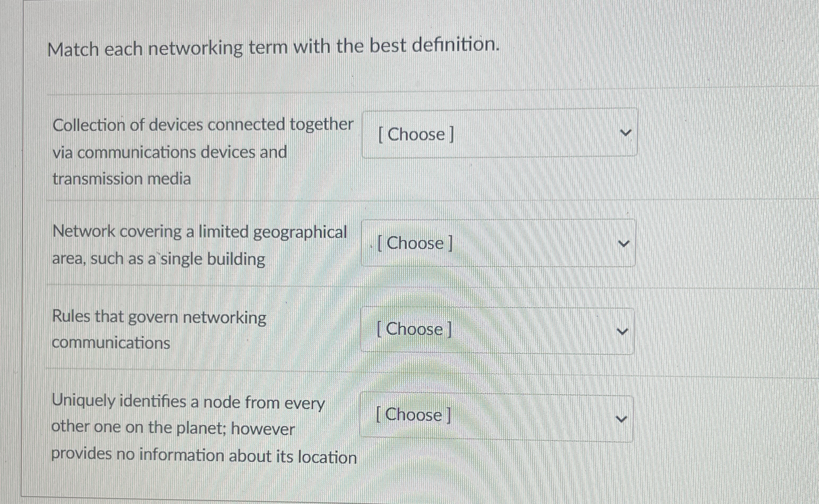Click the chevron on the first Choose selector
The image size is (819, 504).
pos(626,133)
